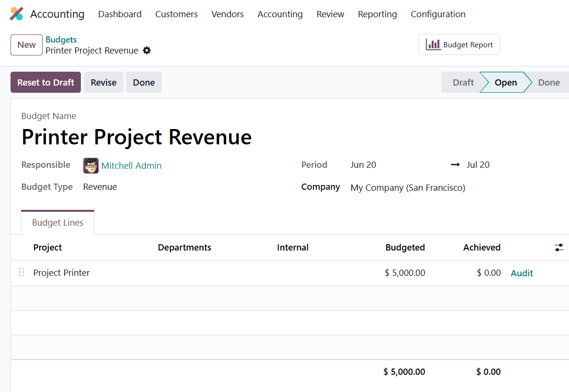This screenshot has height=392, width=569.
Task: Open the Review menu
Action: 330,14
